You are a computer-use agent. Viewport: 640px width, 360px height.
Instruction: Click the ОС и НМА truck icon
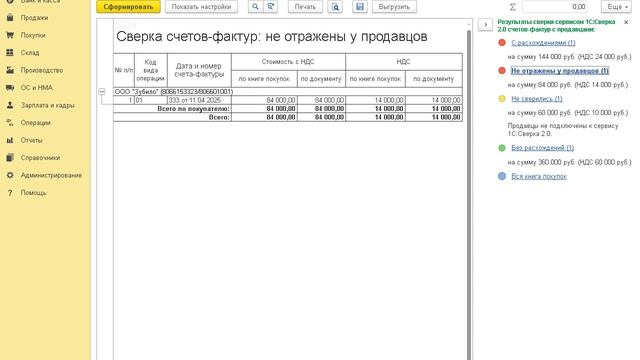click(x=10, y=88)
